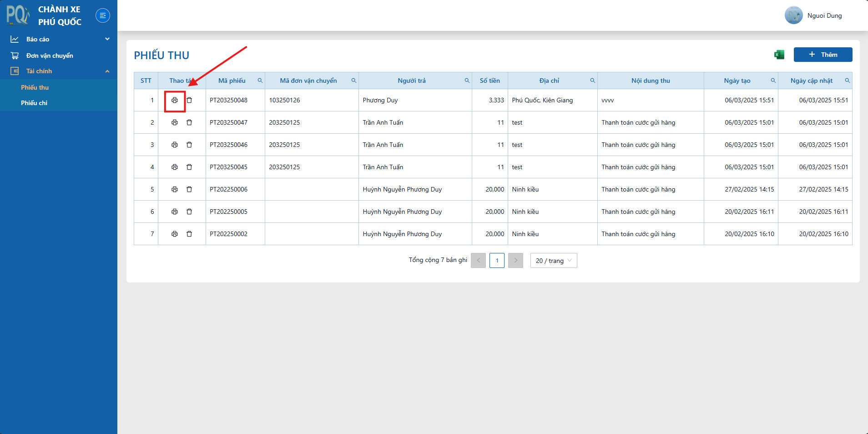Collapse the Tài chính menu section
Image resolution: width=868 pixels, height=434 pixels.
click(x=59, y=71)
